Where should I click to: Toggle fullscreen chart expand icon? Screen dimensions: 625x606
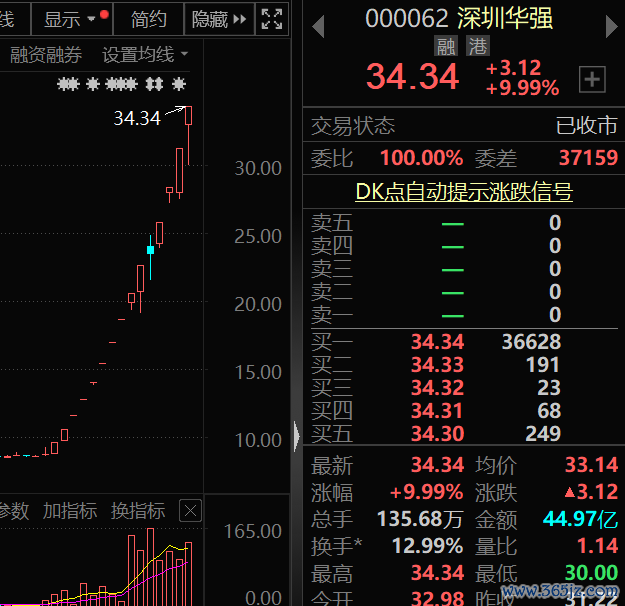pos(272,19)
